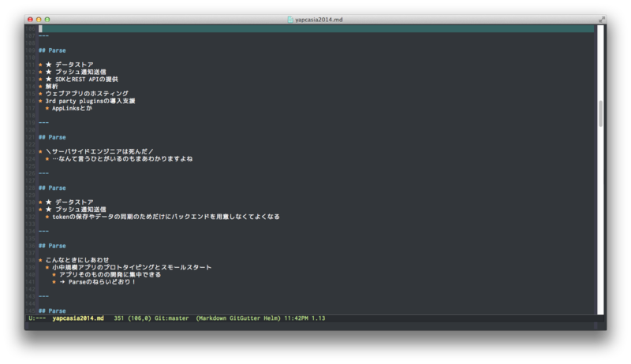Click the last '## Parse' heading at window bottom
This screenshot has width=631, height=364.
[x=52, y=310]
